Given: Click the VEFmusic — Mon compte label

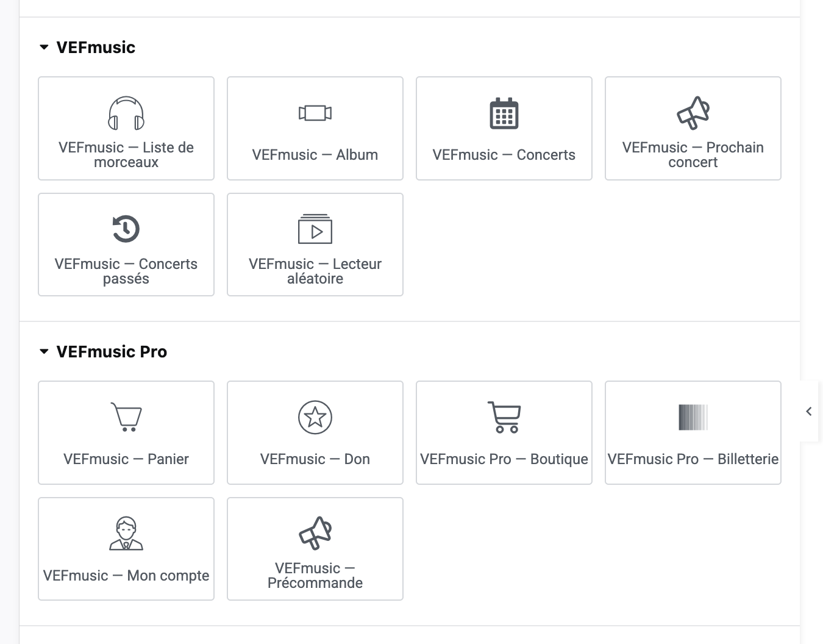Looking at the screenshot, I should point(126,576).
